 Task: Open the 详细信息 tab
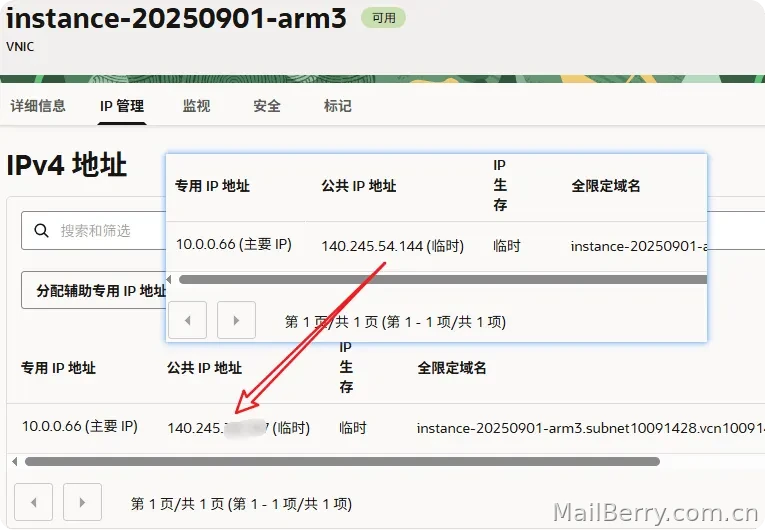point(38,106)
